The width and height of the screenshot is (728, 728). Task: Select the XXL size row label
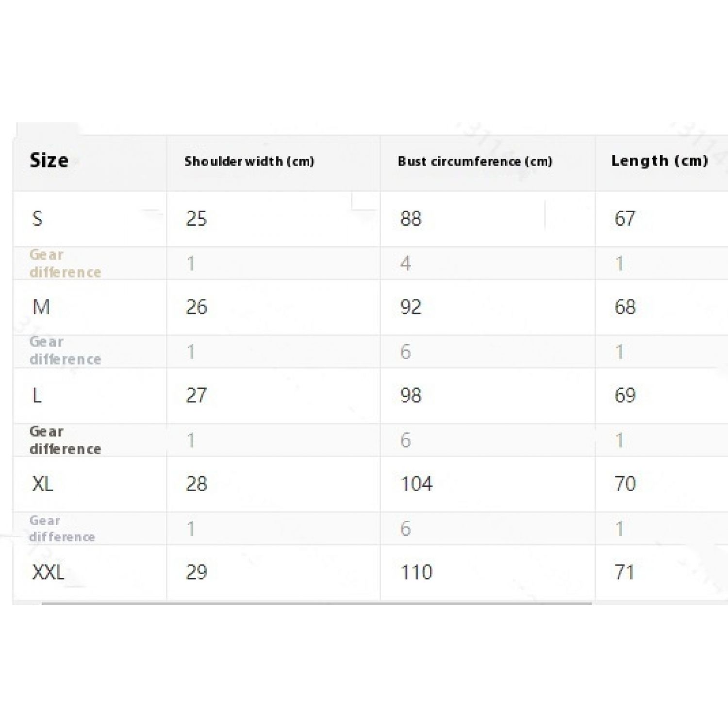tap(48, 572)
